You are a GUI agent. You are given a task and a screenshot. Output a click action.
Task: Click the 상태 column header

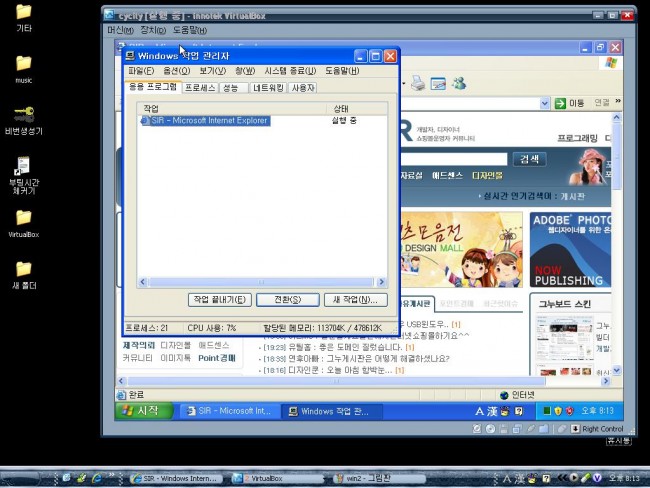click(357, 109)
